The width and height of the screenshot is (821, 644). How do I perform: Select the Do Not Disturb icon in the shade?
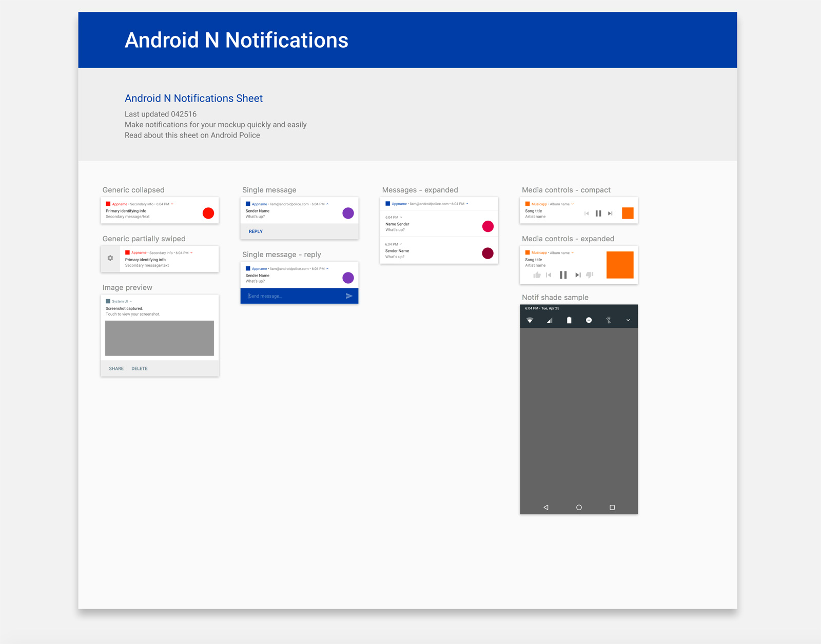point(589,320)
